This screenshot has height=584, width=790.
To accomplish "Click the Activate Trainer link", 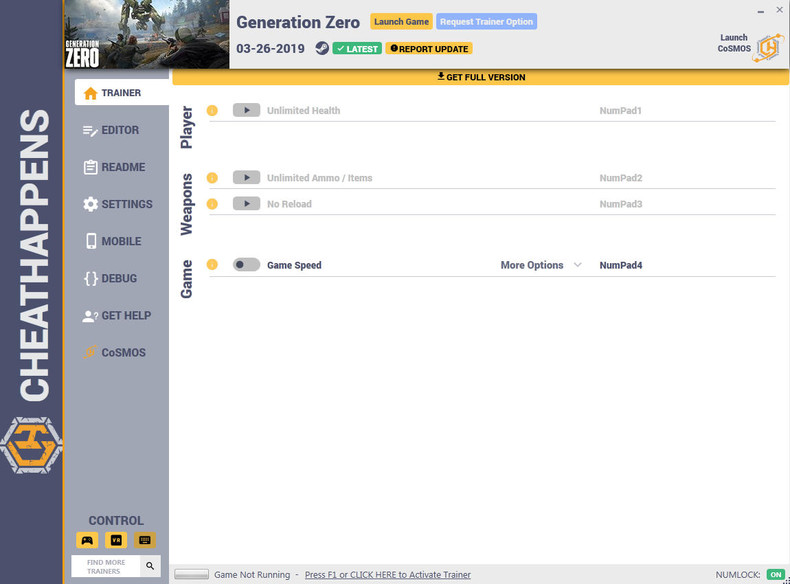I will point(387,574).
